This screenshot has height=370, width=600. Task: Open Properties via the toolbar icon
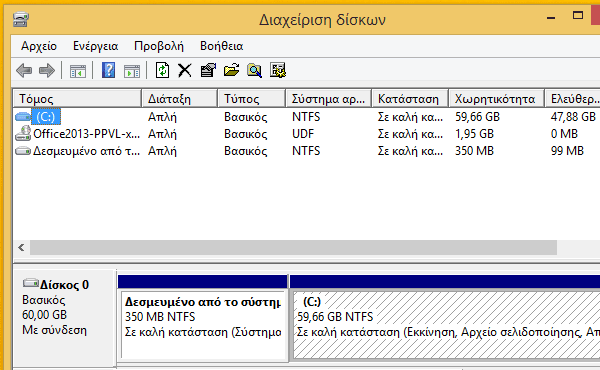click(208, 70)
